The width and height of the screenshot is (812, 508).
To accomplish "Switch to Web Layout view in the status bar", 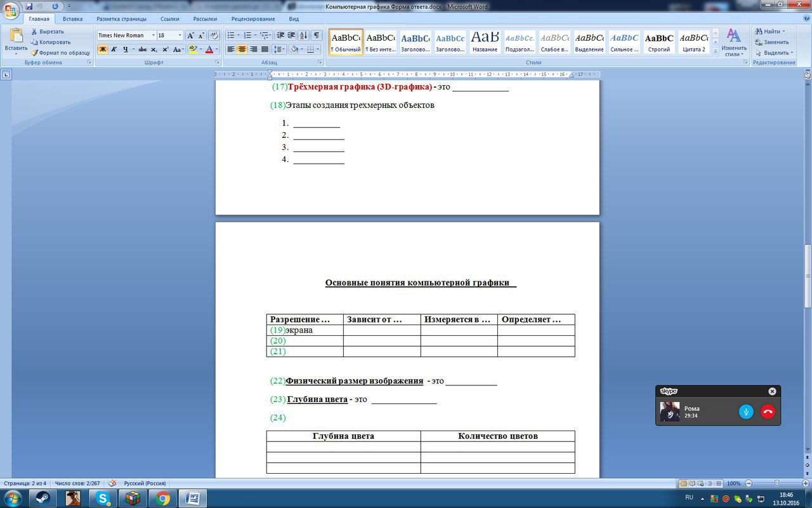I will click(701, 483).
